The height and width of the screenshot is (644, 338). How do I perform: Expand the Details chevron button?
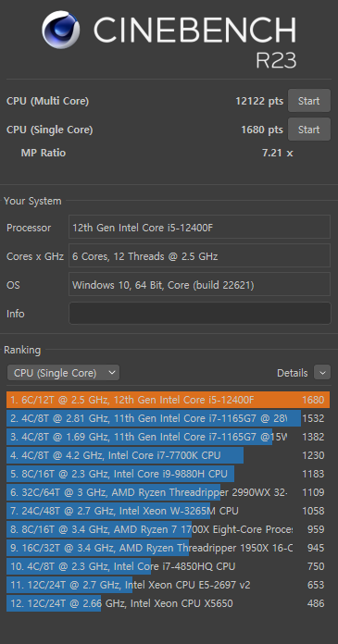[322, 373]
